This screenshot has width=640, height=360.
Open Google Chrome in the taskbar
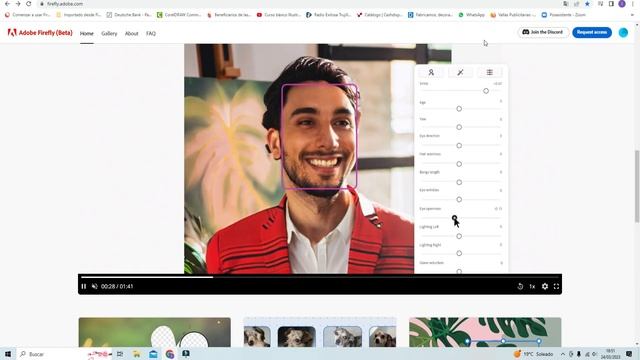pyautogui.click(x=170, y=354)
